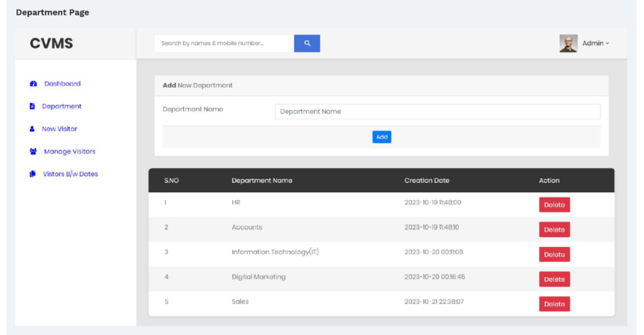
Task: Click date 2023-10-21 22:38:07
Action: click(x=434, y=302)
